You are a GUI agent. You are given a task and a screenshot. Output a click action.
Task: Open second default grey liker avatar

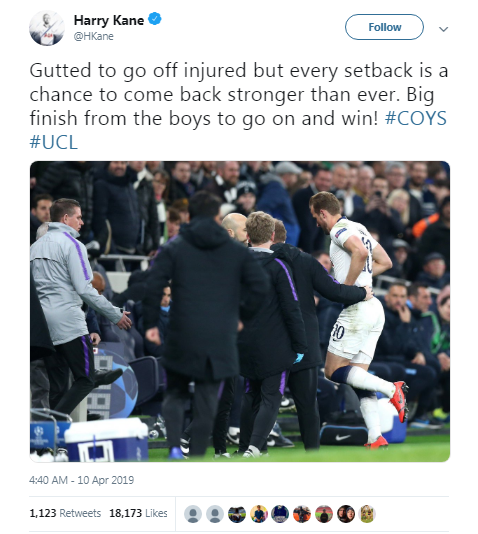click(215, 514)
